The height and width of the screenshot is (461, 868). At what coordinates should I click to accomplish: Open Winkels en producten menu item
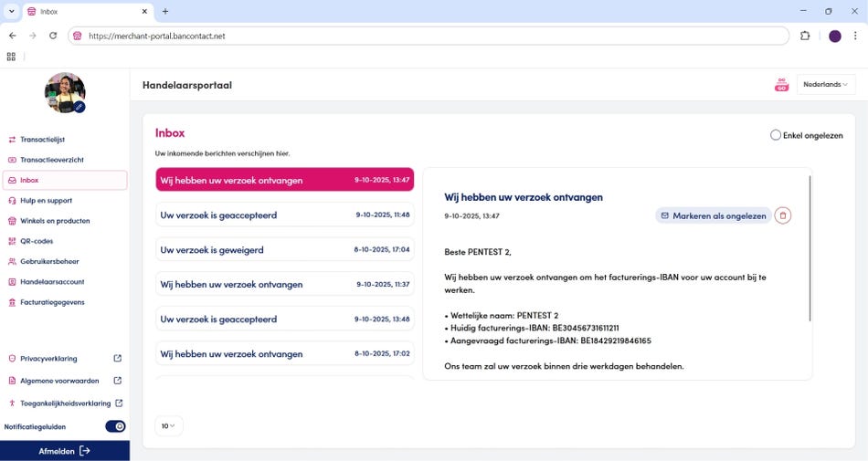(x=55, y=221)
